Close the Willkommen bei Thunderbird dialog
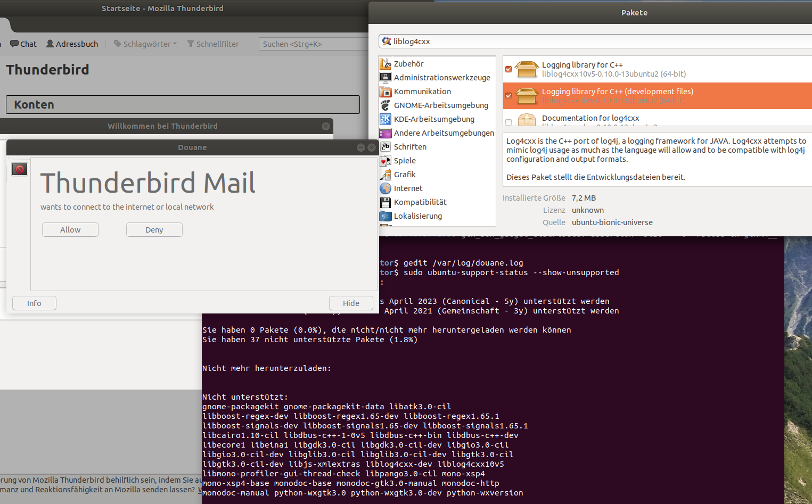Screen dimensions: 812x504 click(326, 126)
